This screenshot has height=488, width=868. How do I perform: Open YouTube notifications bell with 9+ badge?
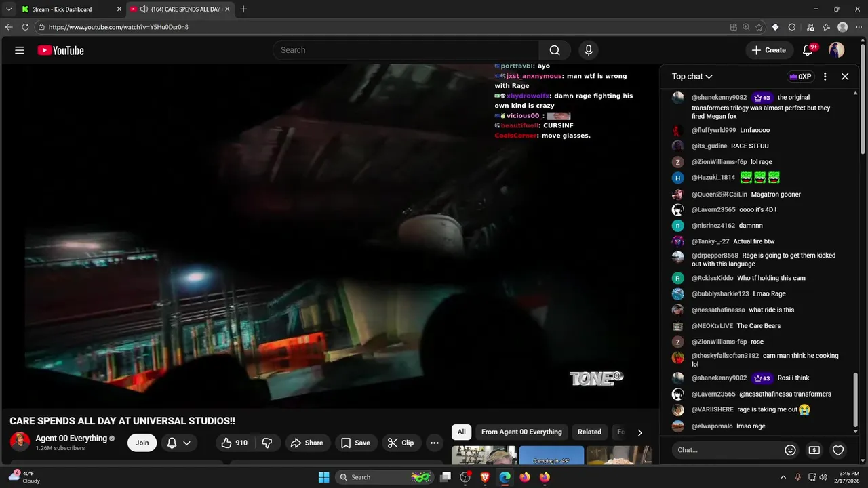click(x=808, y=50)
